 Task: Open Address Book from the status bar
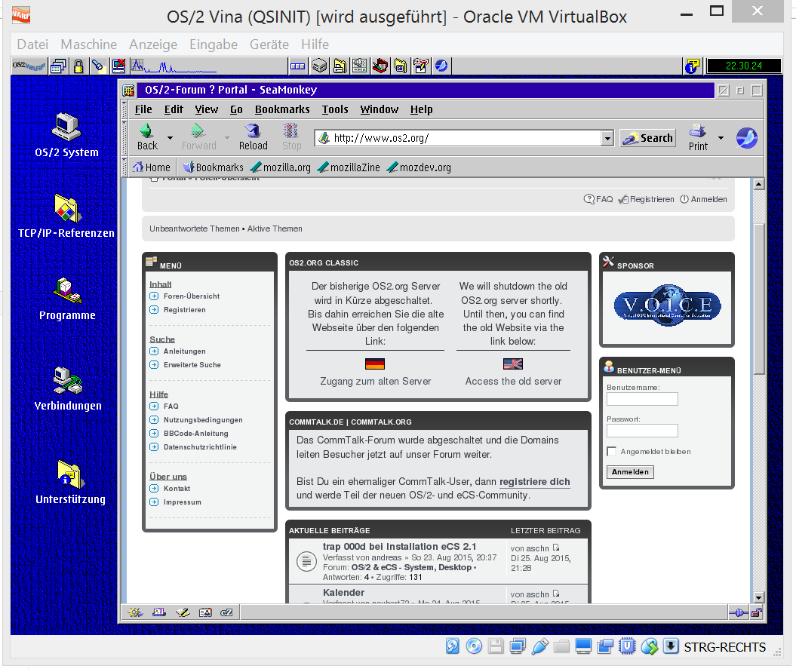click(x=205, y=612)
